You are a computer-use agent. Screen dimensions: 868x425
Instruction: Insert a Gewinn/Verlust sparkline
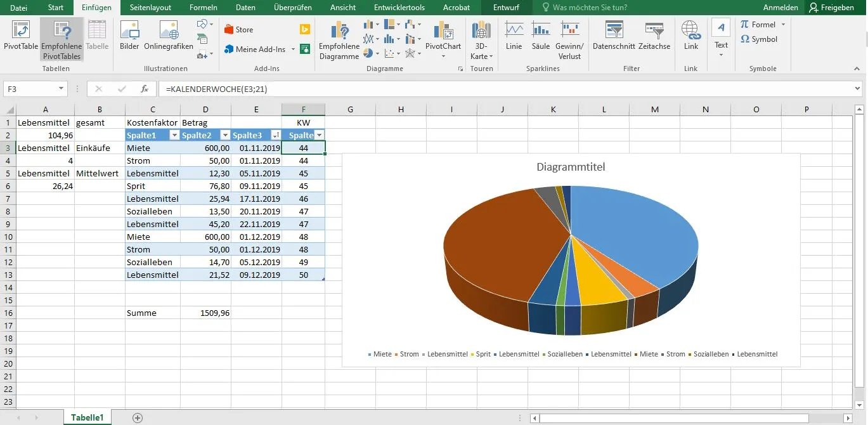[x=569, y=38]
